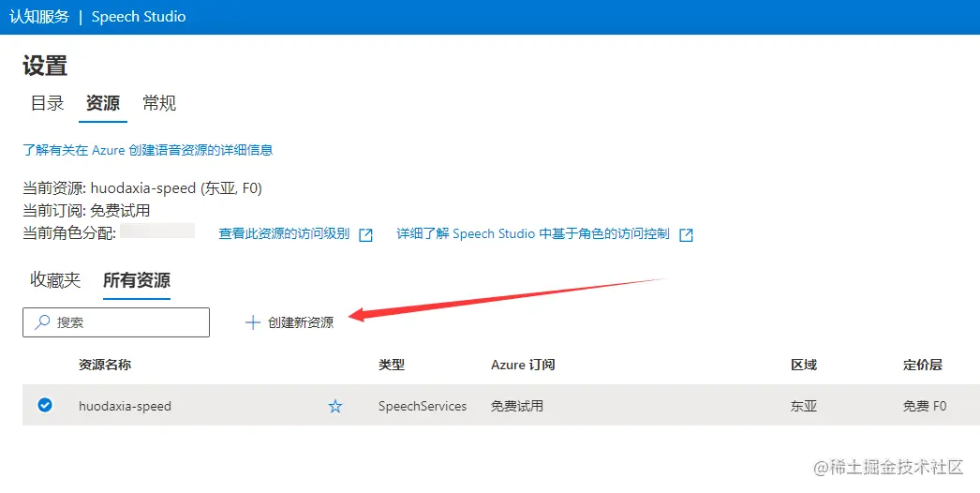Open the 常规 tab

coord(159,103)
